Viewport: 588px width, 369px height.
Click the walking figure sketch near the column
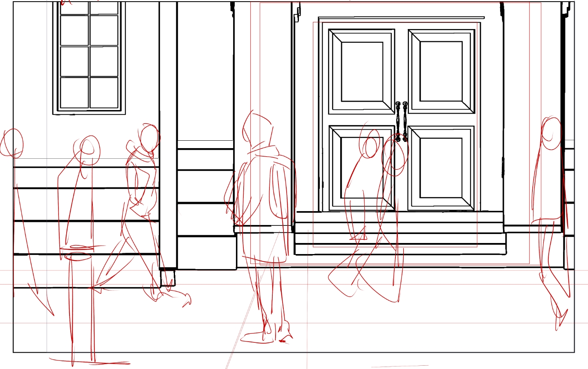(x=141, y=205)
